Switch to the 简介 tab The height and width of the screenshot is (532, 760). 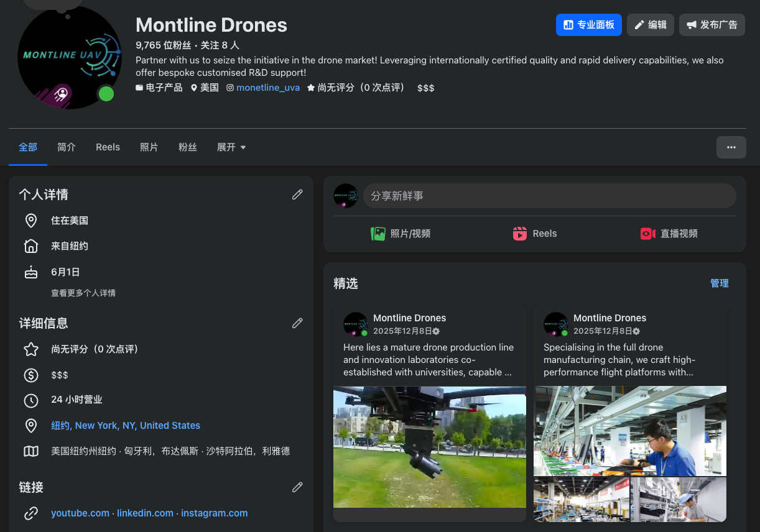click(67, 147)
